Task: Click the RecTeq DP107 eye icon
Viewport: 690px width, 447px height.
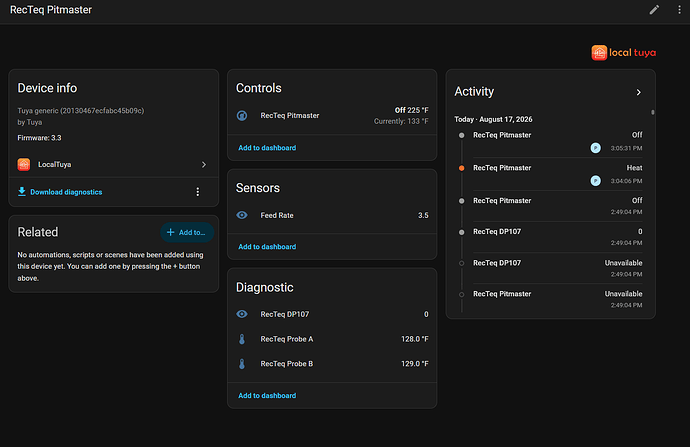Action: point(242,314)
